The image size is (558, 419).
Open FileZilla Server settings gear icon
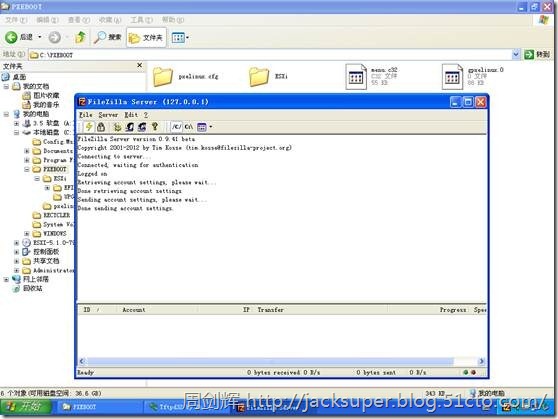click(x=117, y=127)
